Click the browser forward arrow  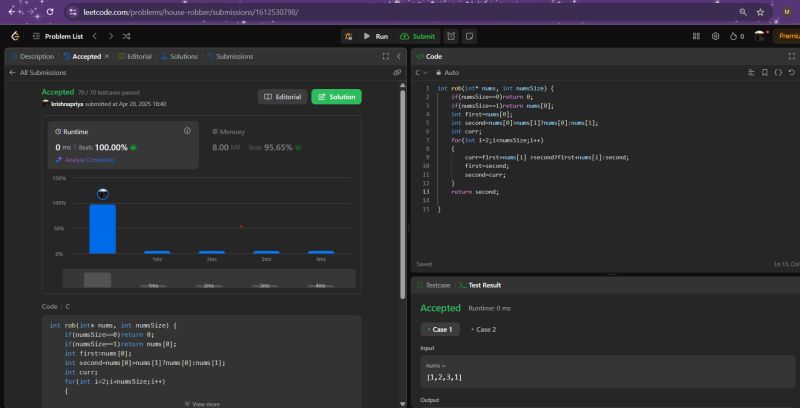tap(32, 11)
